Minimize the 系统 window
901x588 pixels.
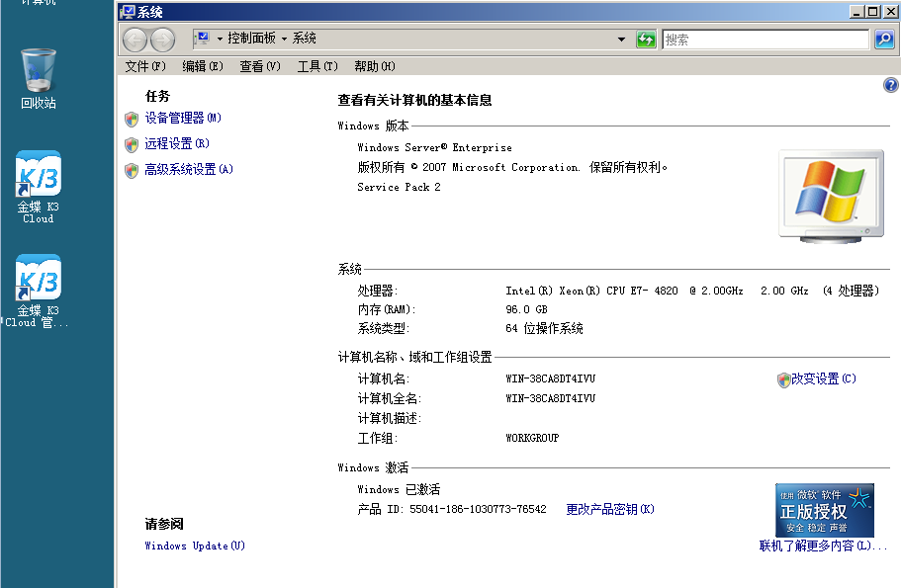click(x=856, y=12)
